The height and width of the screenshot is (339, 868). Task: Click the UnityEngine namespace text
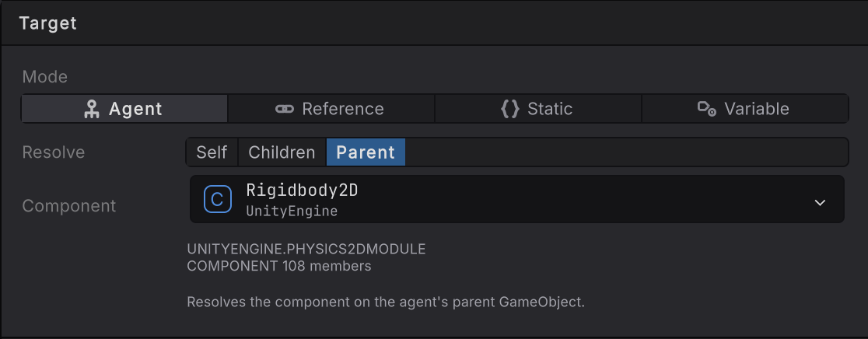292,211
